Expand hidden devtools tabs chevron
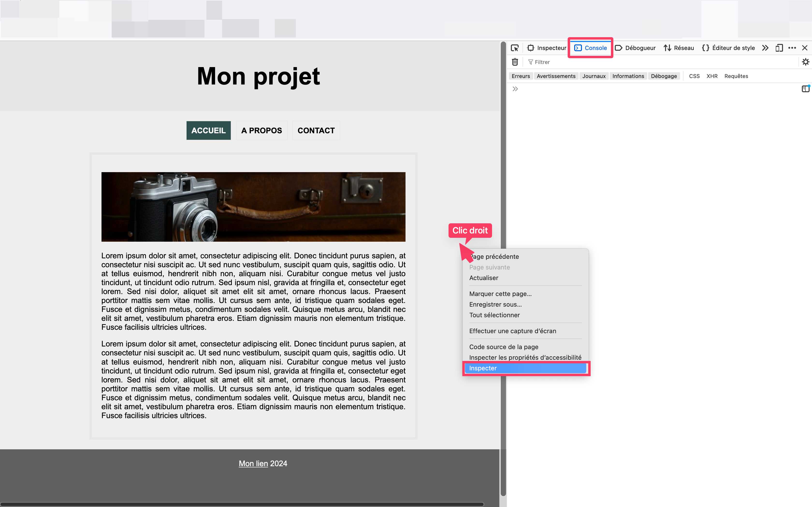 pyautogui.click(x=765, y=48)
